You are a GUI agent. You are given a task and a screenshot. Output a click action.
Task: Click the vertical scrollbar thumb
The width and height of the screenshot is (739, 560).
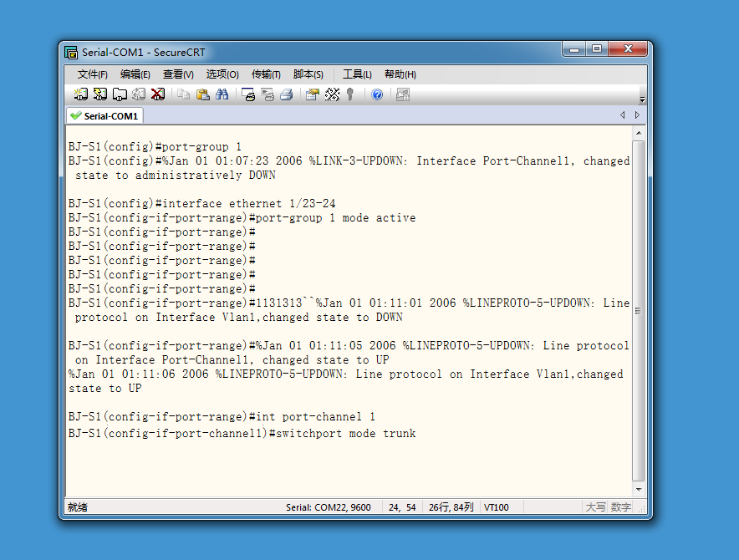639,311
